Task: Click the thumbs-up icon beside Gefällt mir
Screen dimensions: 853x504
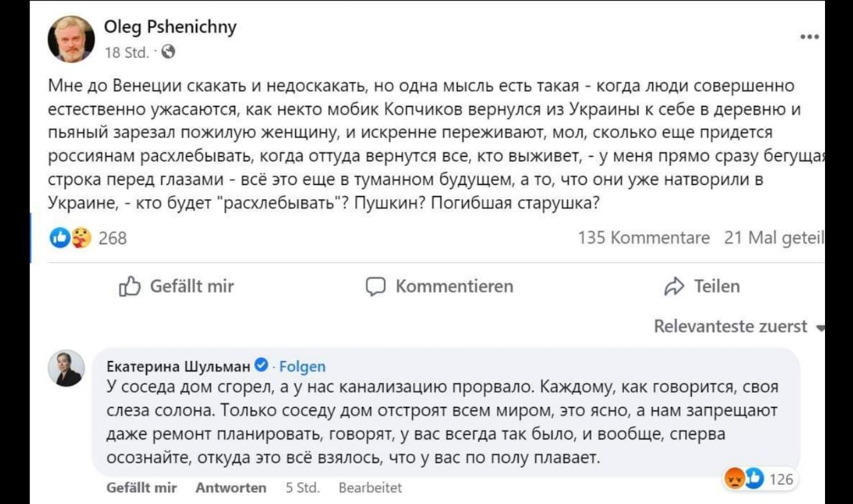Action: [130, 287]
